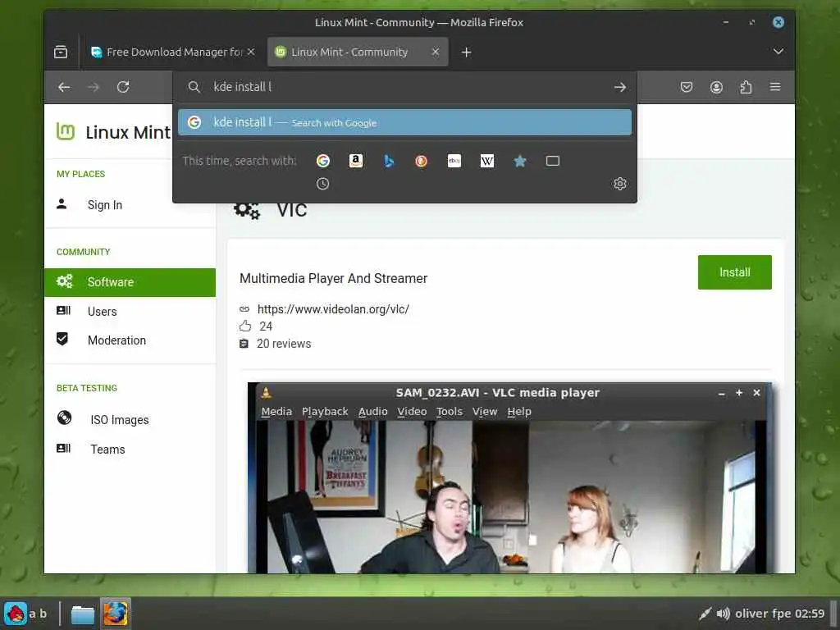Search bookmarks with the star icon
The height and width of the screenshot is (630, 840).
520,161
